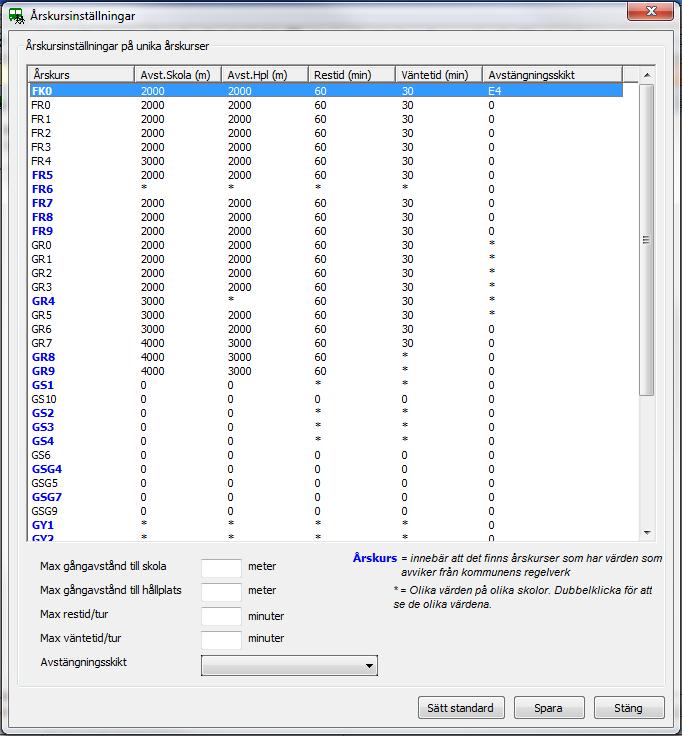This screenshot has height=736, width=682.
Task: Select the FR8 row
Action: [326, 217]
